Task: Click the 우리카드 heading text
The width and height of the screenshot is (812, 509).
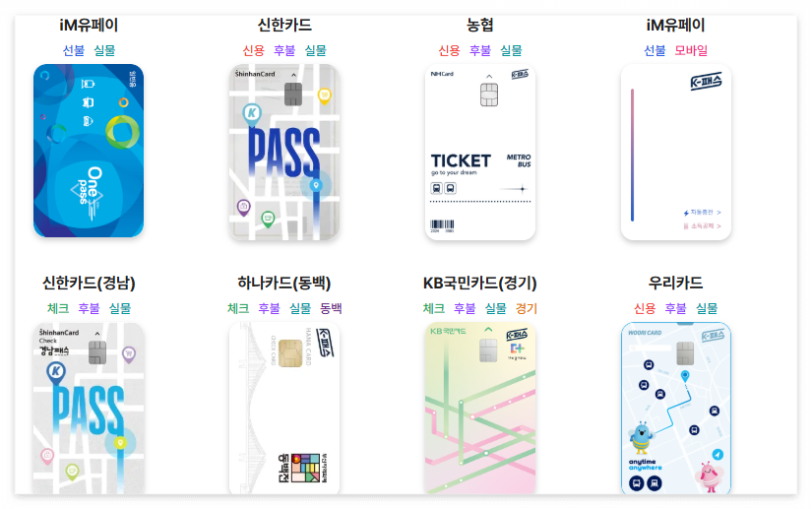Action: pos(676,283)
